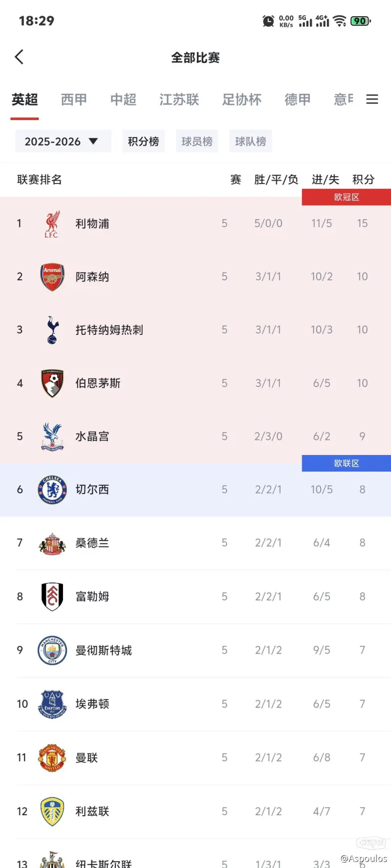This screenshot has height=868, width=391.
Task: Tap the Crystal Palace eagle crest
Action: click(x=52, y=436)
